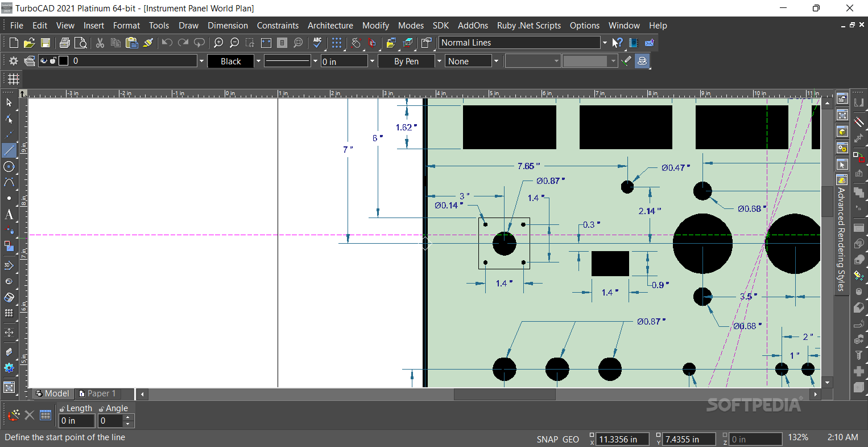Screen dimensions: 868x447
Task: Open the File menu
Action: 16,26
